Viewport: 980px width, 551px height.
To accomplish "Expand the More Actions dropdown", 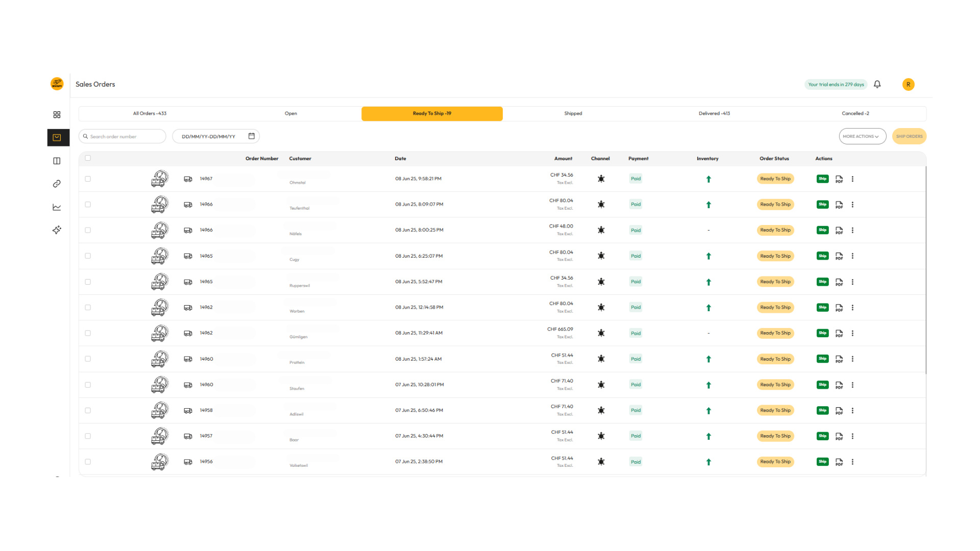I will tap(862, 136).
